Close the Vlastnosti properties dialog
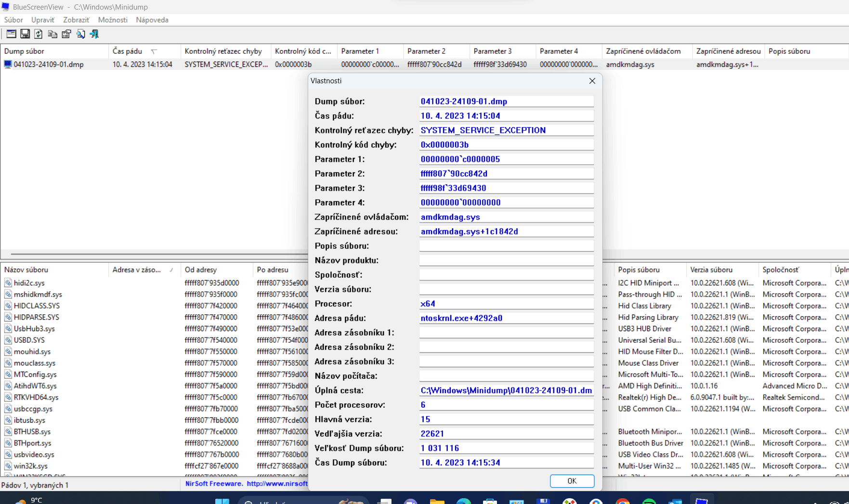This screenshot has width=849, height=504. coord(592,81)
